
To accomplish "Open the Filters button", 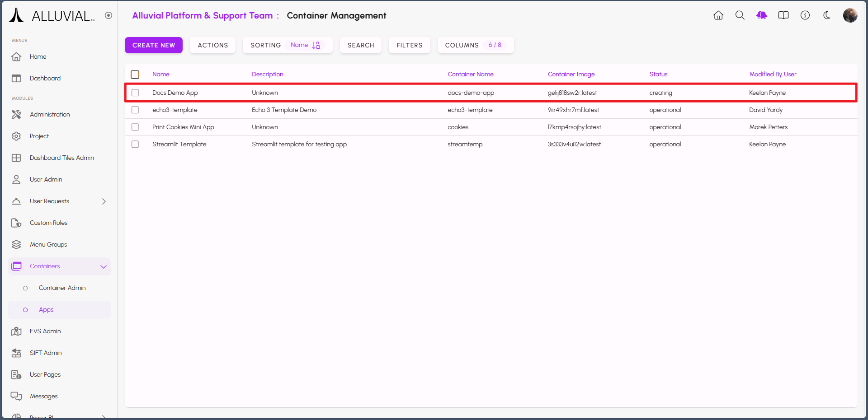I will click(x=409, y=45).
